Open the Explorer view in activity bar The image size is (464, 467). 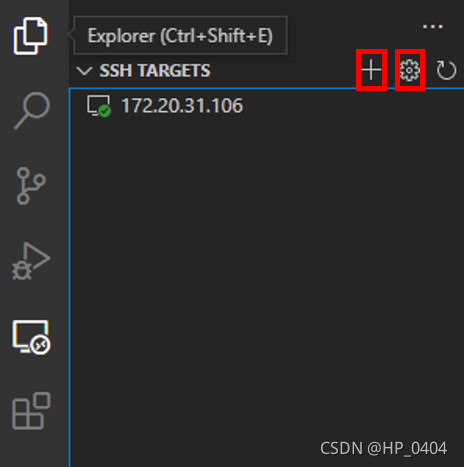point(30,35)
